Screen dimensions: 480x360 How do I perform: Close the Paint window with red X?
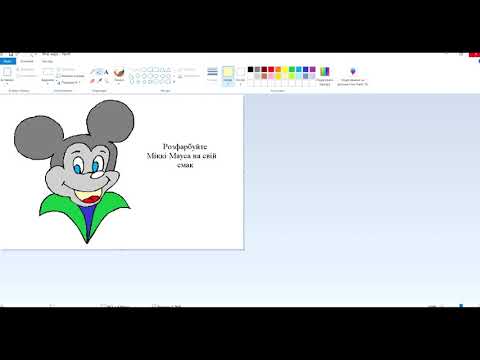[475, 54]
